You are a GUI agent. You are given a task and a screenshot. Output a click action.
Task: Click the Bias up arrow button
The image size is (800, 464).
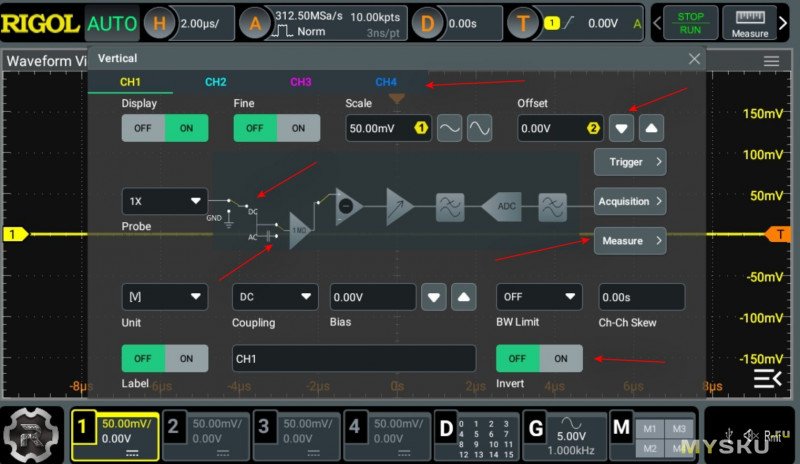click(462, 297)
